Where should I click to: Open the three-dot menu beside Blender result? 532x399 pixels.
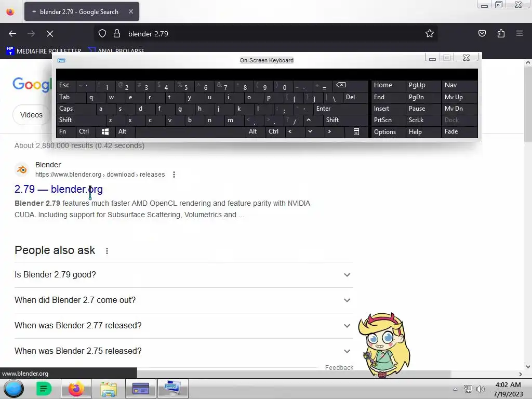click(x=174, y=175)
